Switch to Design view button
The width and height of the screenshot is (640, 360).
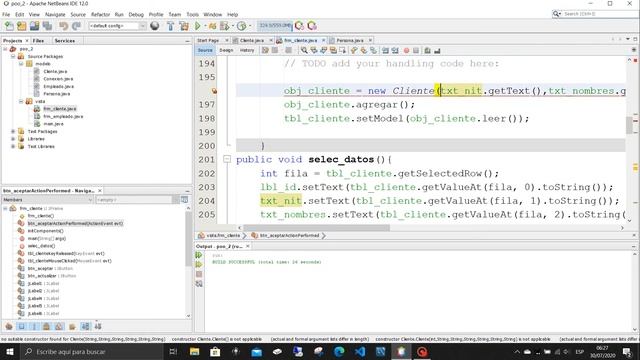[226, 50]
